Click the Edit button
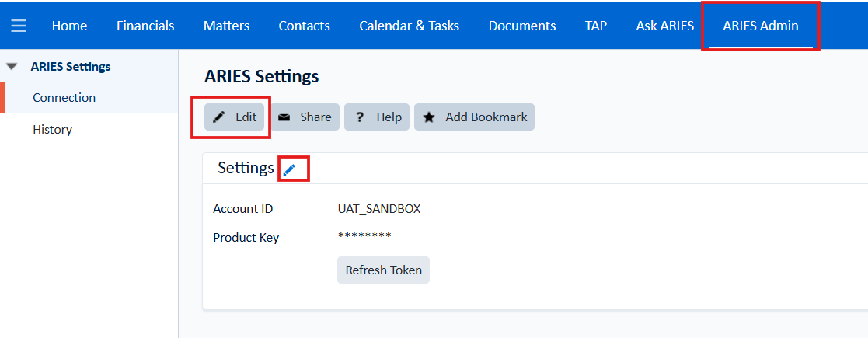Image resolution: width=868 pixels, height=338 pixels. click(234, 117)
